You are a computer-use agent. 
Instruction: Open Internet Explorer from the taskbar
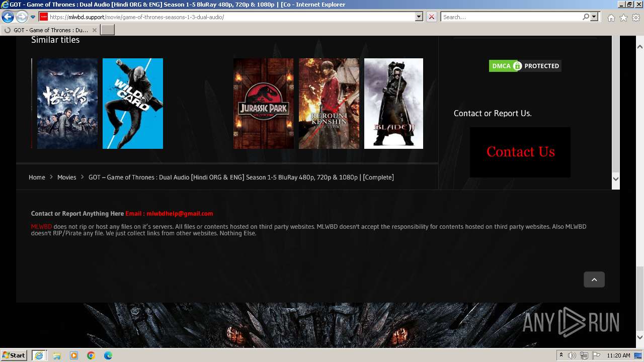point(39,355)
